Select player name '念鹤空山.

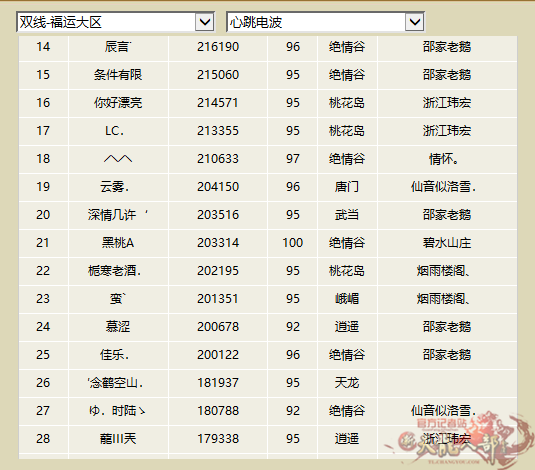click(115, 383)
